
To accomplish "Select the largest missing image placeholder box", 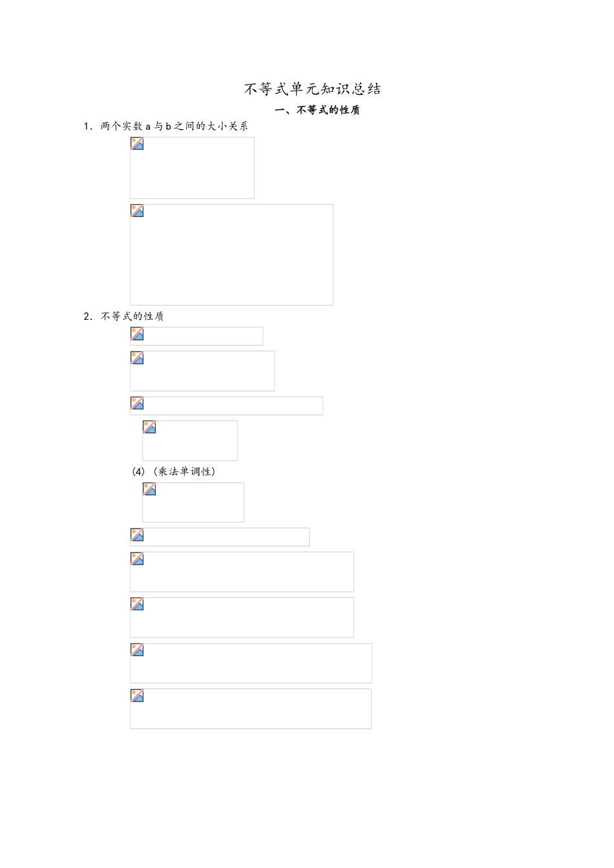I will pyautogui.click(x=231, y=254).
